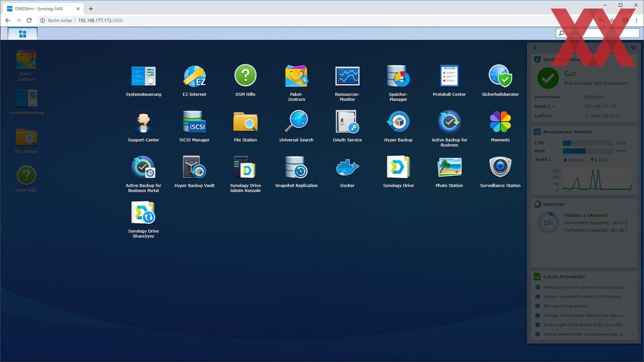This screenshot has width=644, height=362.
Task: Open Active Backup for Business Portal
Action: tap(143, 168)
